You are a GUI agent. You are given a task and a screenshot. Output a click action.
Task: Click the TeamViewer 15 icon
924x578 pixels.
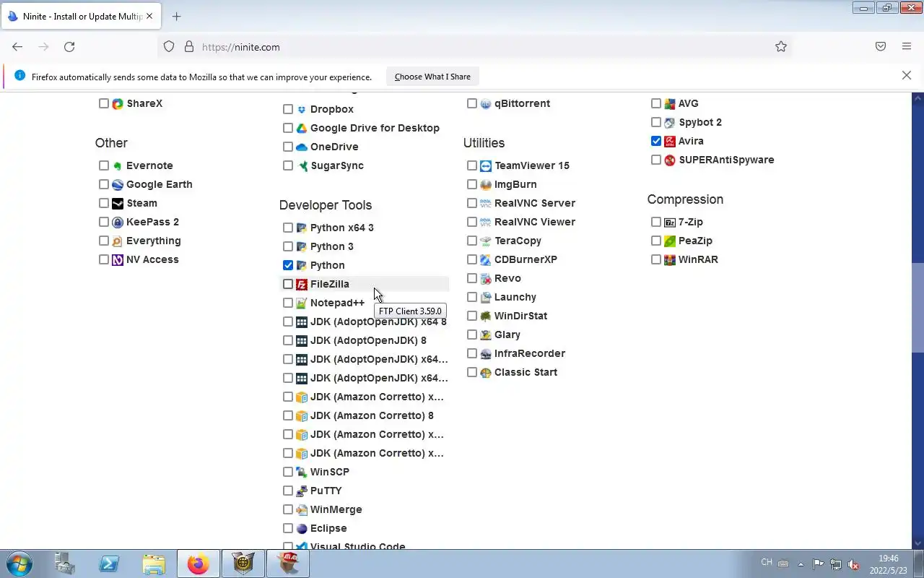point(486,165)
